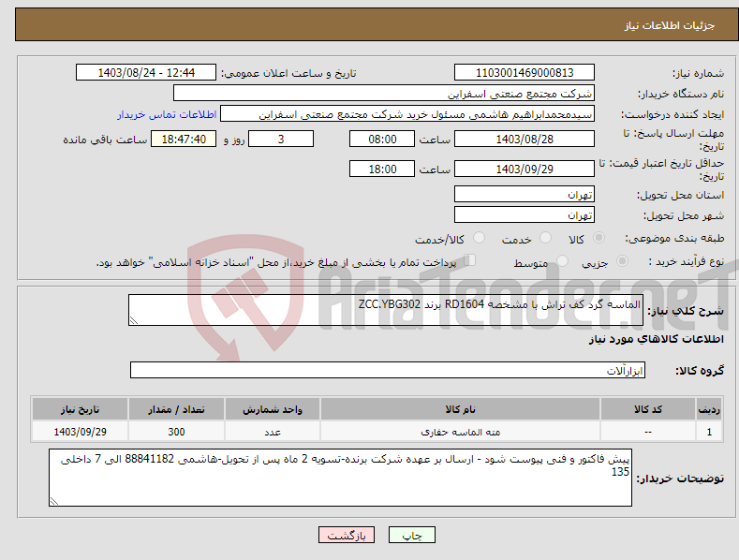Image resolution: width=739 pixels, height=560 pixels.
Task: Click the تعداد / مقدار column header
Action: [x=176, y=409]
